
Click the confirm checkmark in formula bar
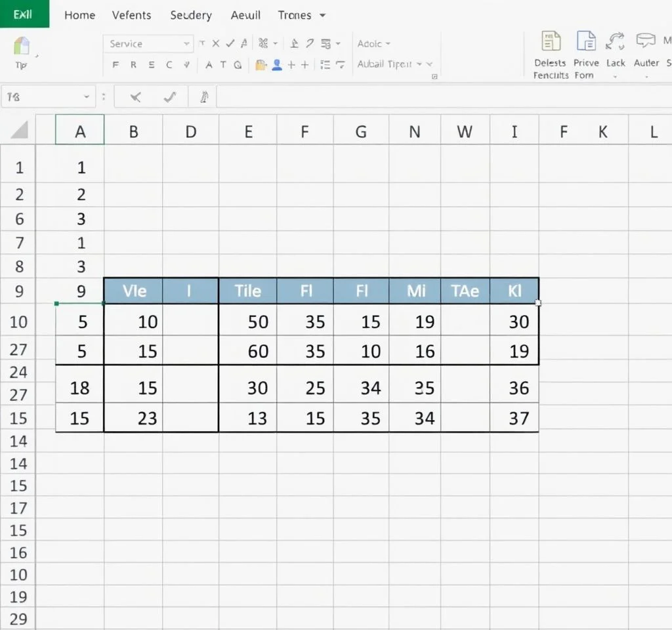tap(170, 97)
